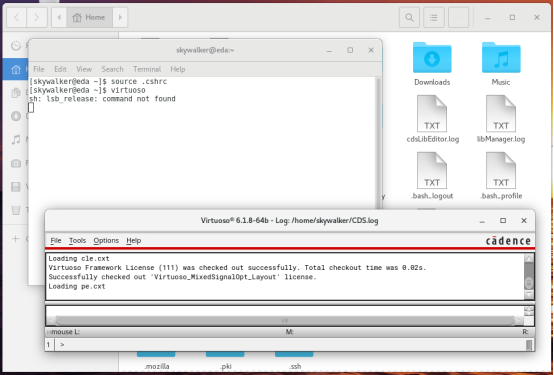Select cdsLibEditor.log file
This screenshot has width=554, height=375.
[432, 119]
